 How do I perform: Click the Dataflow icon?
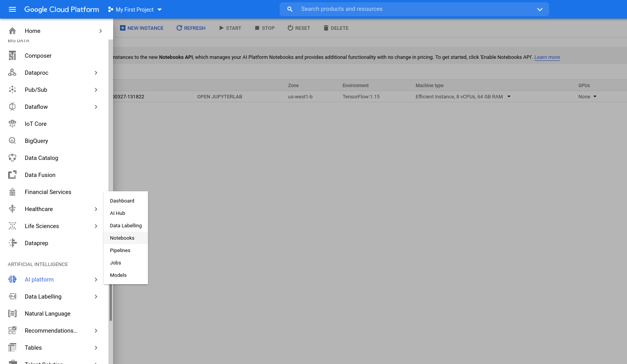pos(12,107)
